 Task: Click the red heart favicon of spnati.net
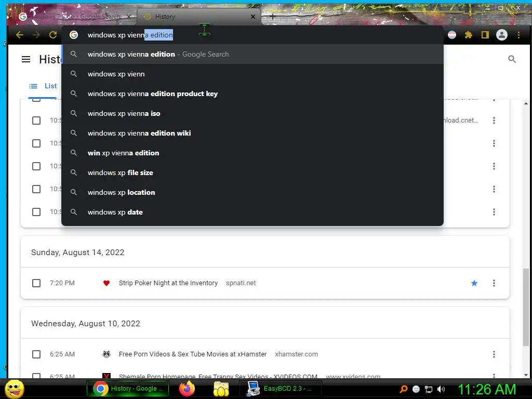point(106,283)
